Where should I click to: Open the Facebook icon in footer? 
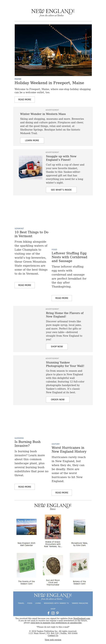tap(48, 613)
